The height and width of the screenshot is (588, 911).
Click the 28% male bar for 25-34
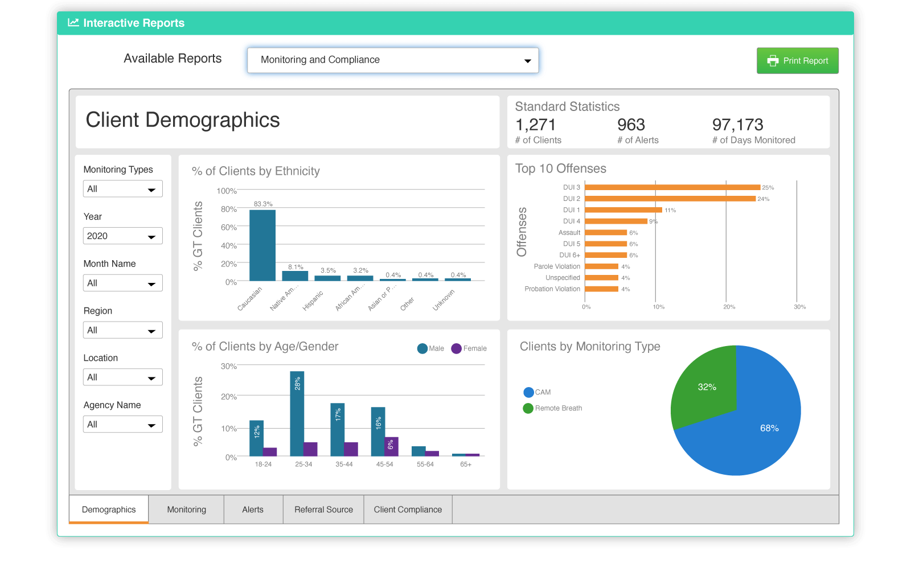pos(297,414)
